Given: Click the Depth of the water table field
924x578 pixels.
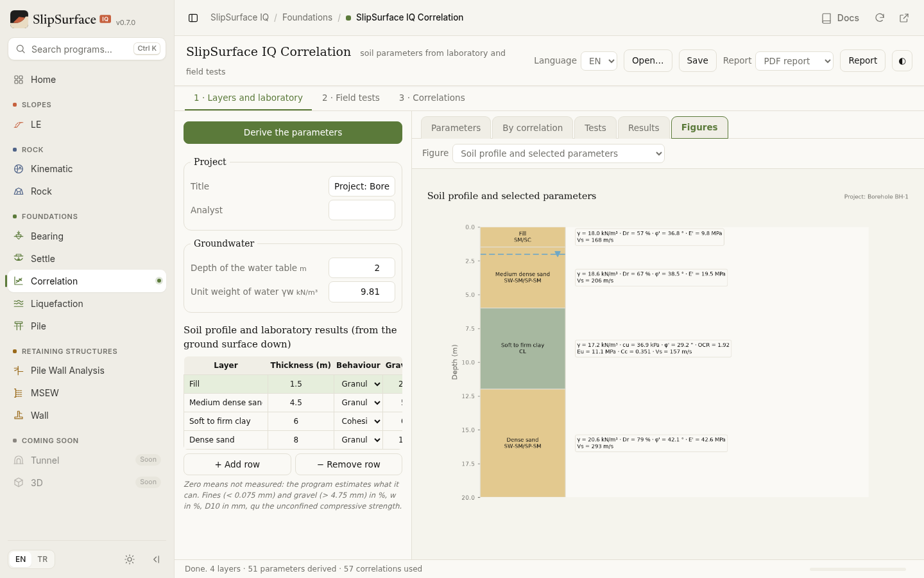Looking at the screenshot, I should [362, 268].
